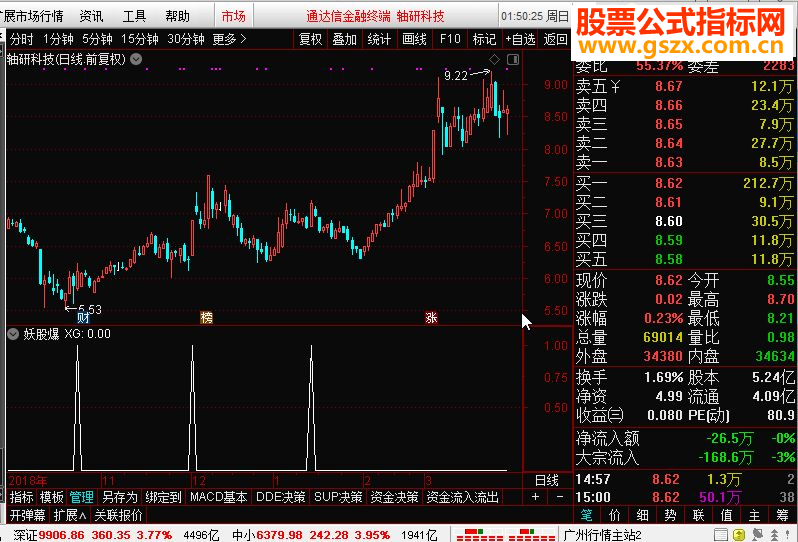Select the 价 price tab
Viewport: 798px width, 542px height.
pyautogui.click(x=614, y=515)
